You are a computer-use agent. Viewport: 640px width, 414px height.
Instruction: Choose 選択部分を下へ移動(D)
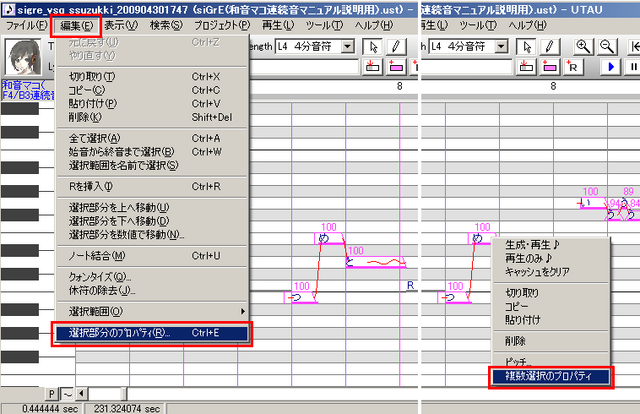152,221
